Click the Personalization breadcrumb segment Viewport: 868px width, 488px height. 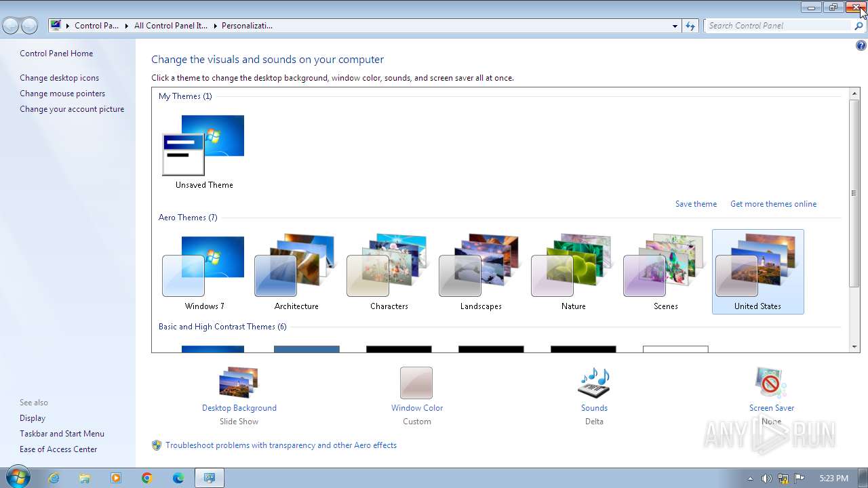[x=247, y=26]
